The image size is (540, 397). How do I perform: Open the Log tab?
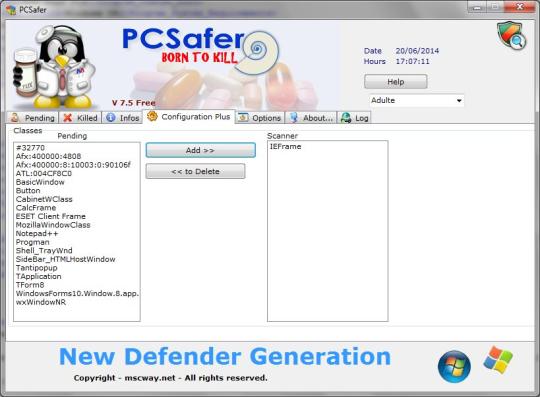click(x=354, y=118)
